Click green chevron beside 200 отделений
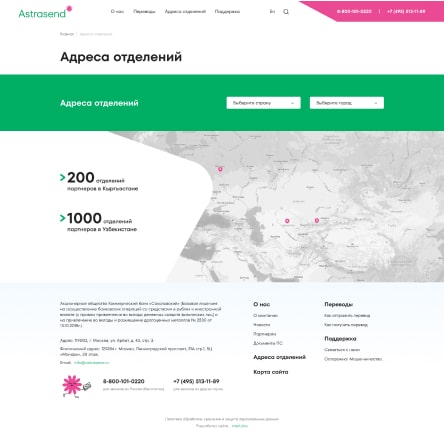 click(x=62, y=177)
